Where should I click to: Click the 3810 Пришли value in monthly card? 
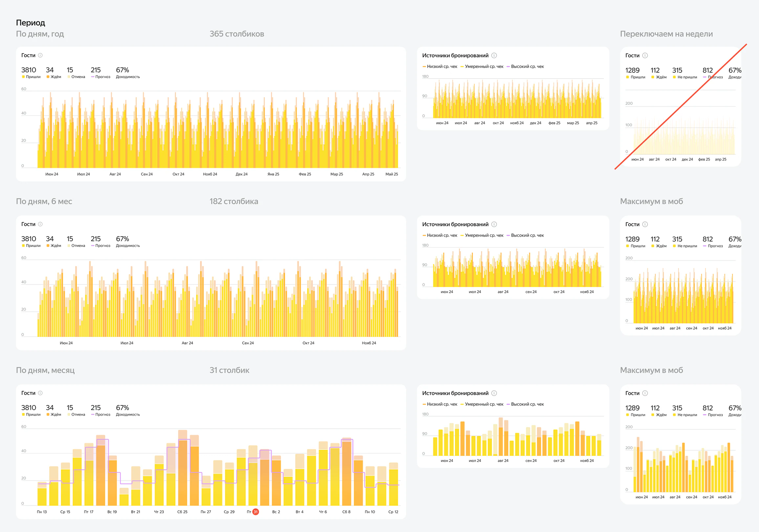click(29, 408)
